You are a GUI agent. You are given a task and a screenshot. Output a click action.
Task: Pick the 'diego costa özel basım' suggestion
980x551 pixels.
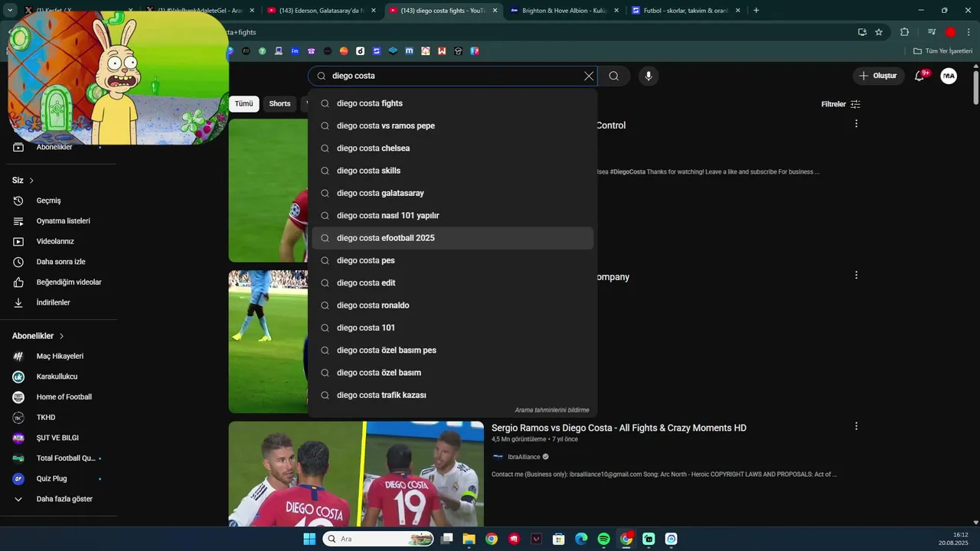coord(452,373)
